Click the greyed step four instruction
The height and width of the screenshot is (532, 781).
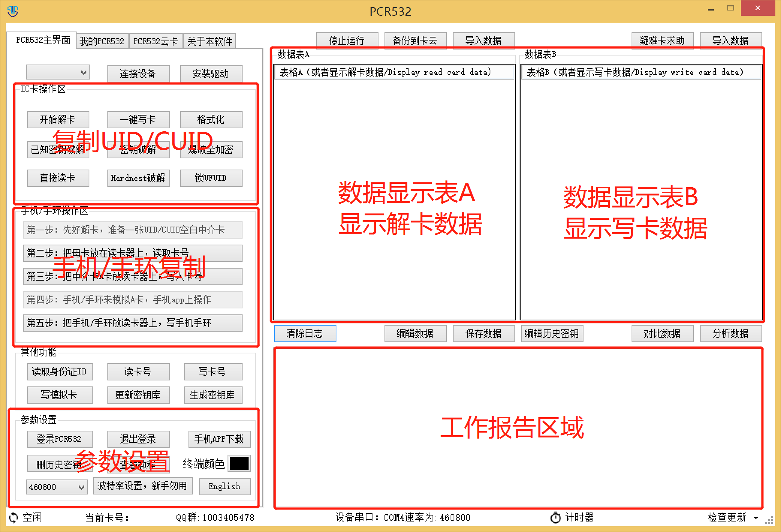[x=133, y=300]
